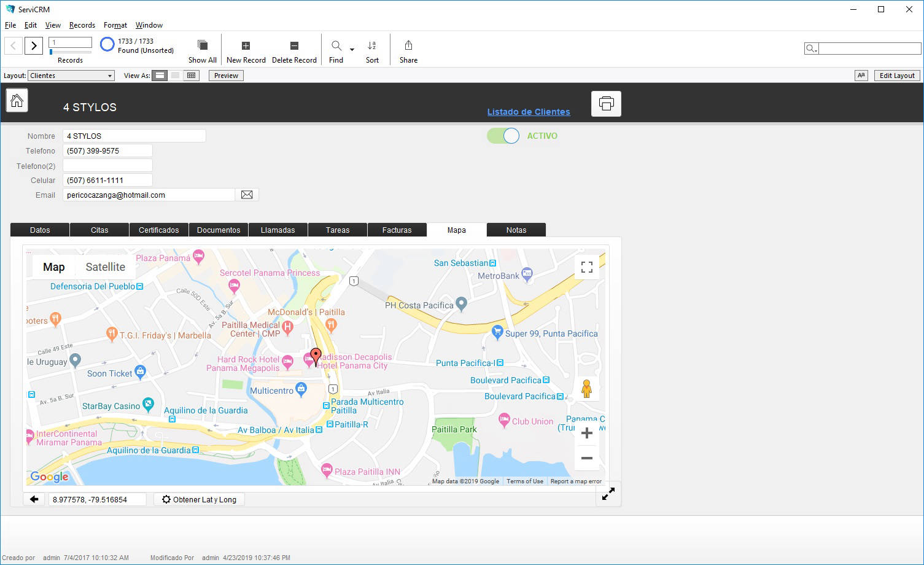Open the Records menu
The width and height of the screenshot is (924, 565).
[82, 25]
